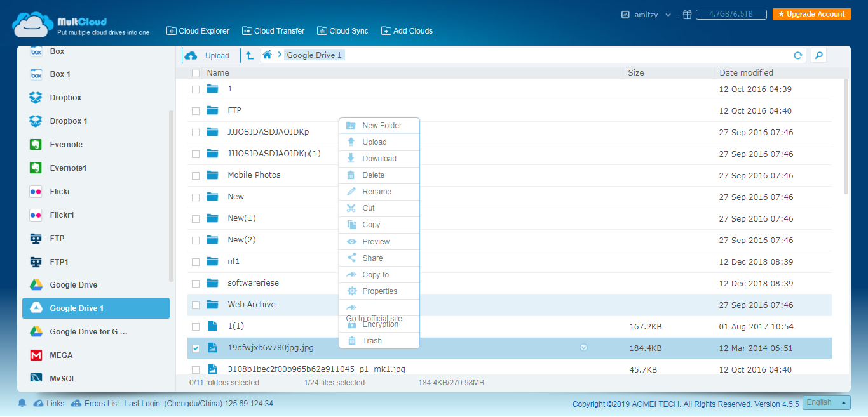Go to home directory icon
Viewport: 868px width, 417px height.
[x=268, y=55]
